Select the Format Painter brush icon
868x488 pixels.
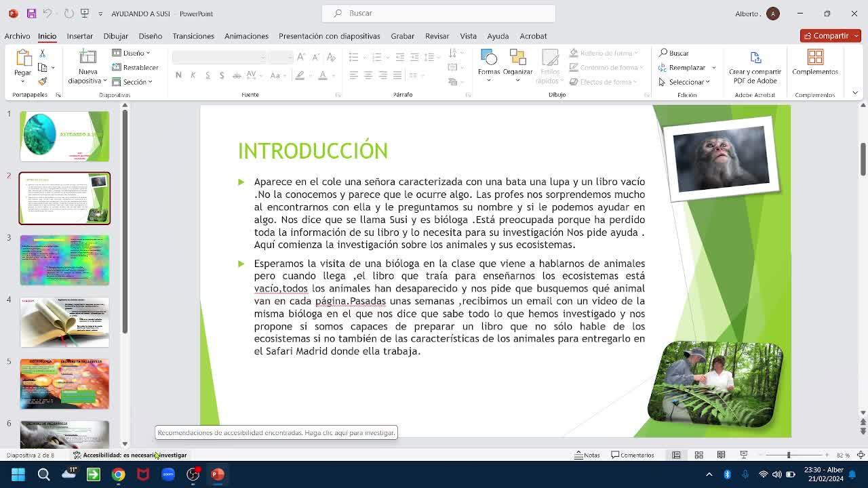pos(42,81)
